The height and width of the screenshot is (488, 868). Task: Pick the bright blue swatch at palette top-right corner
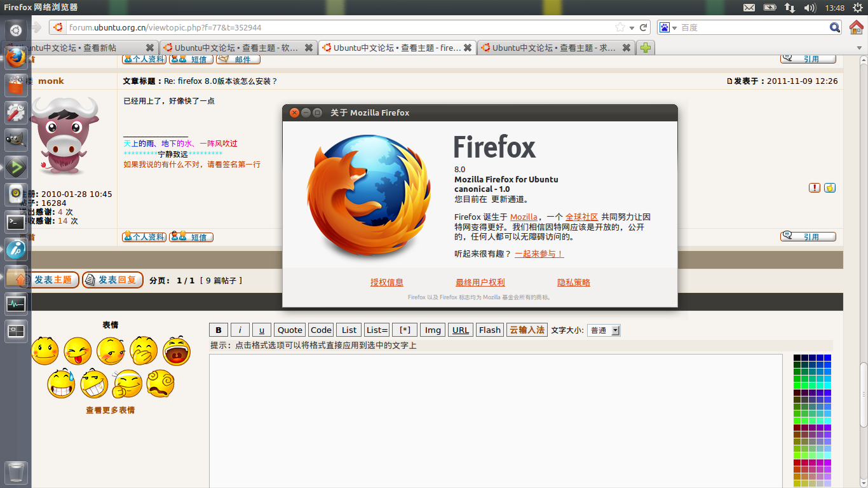(827, 358)
